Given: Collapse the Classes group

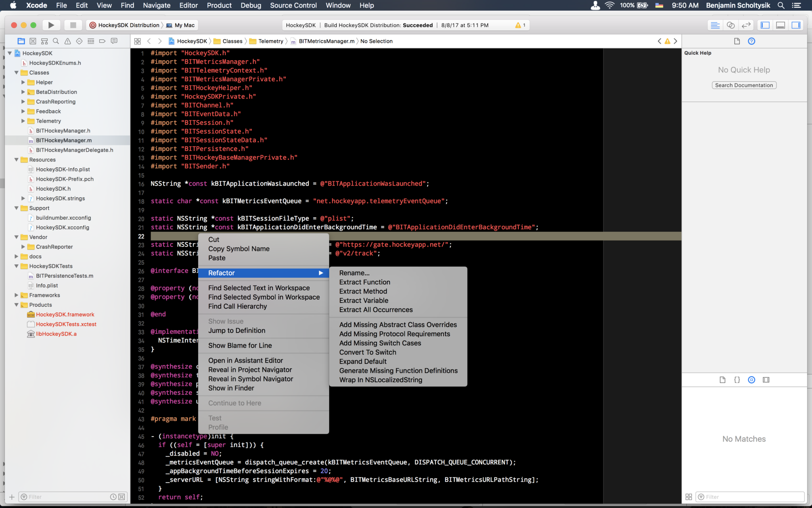Looking at the screenshot, I should point(16,73).
